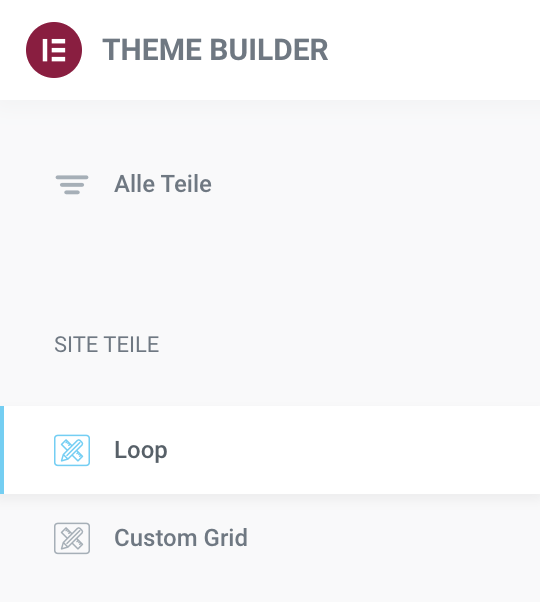Click the letter E inside the maroon circle

tap(54, 50)
